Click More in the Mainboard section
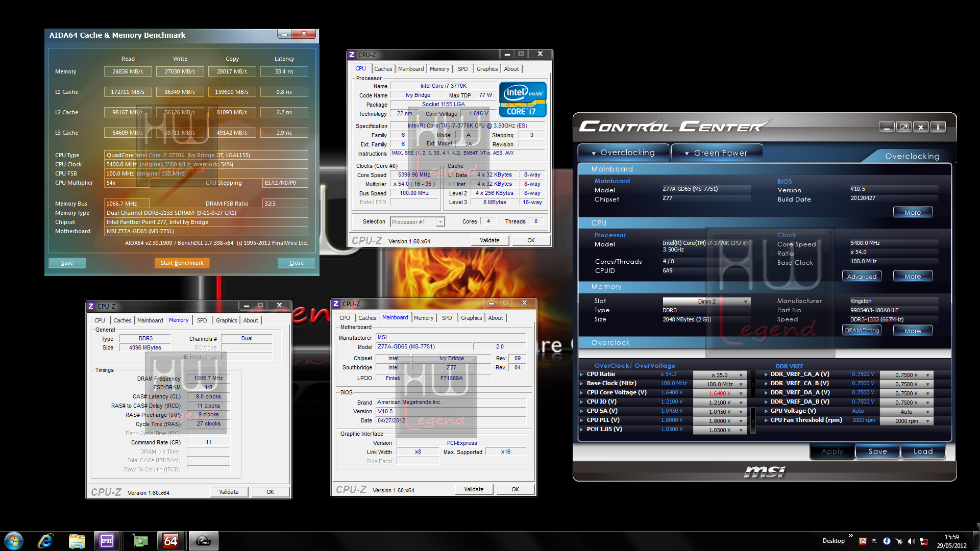The image size is (980, 551). 913,213
